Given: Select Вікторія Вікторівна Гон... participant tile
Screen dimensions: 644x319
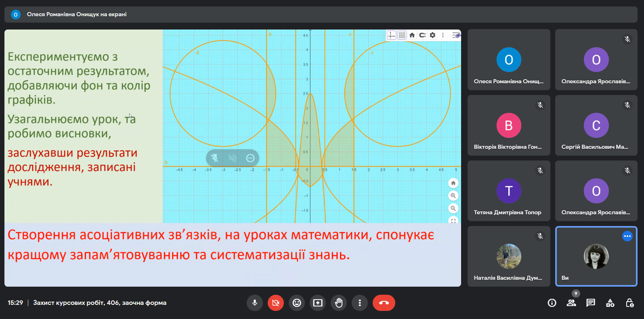Looking at the screenshot, I should click(509, 125).
